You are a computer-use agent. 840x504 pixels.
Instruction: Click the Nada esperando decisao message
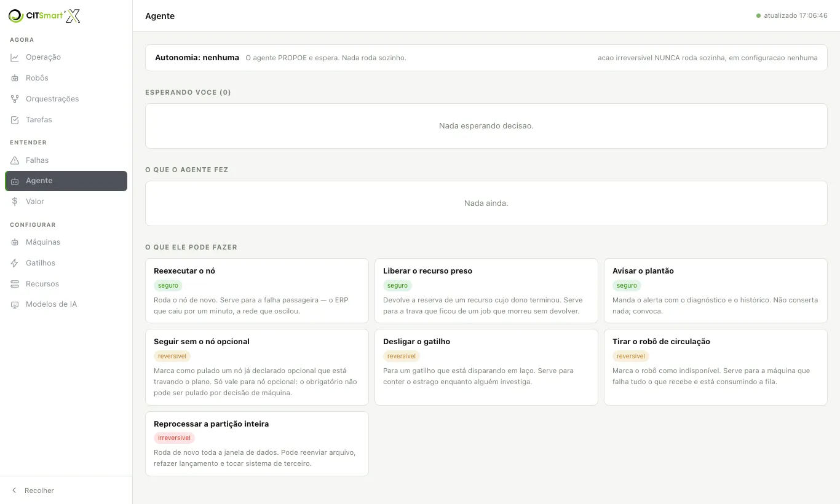click(486, 126)
